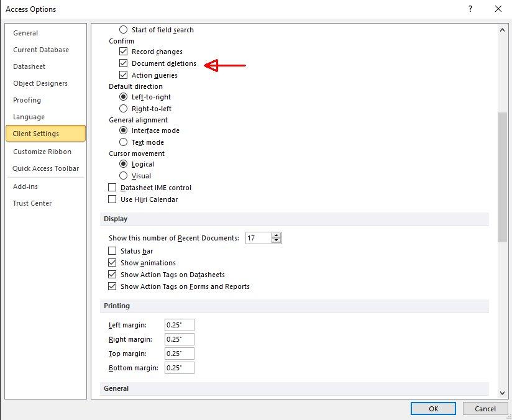
Task: Decrease Recent Documents count with down arrow
Action: tap(277, 240)
